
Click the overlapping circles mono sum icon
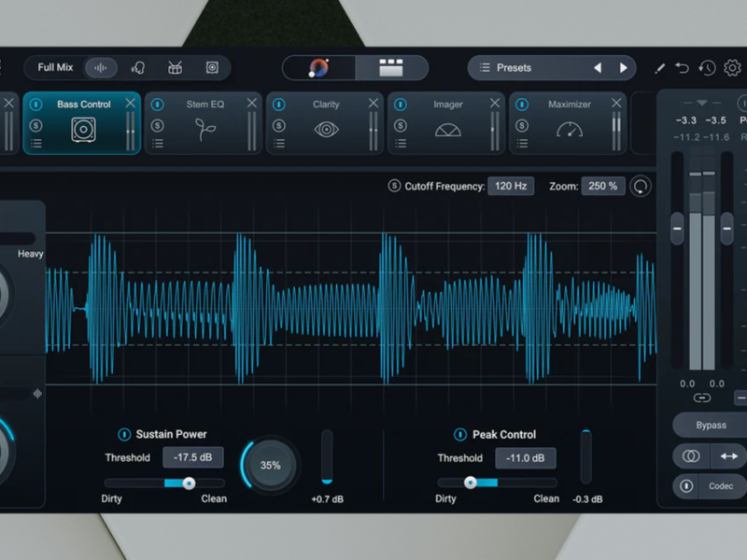click(691, 456)
